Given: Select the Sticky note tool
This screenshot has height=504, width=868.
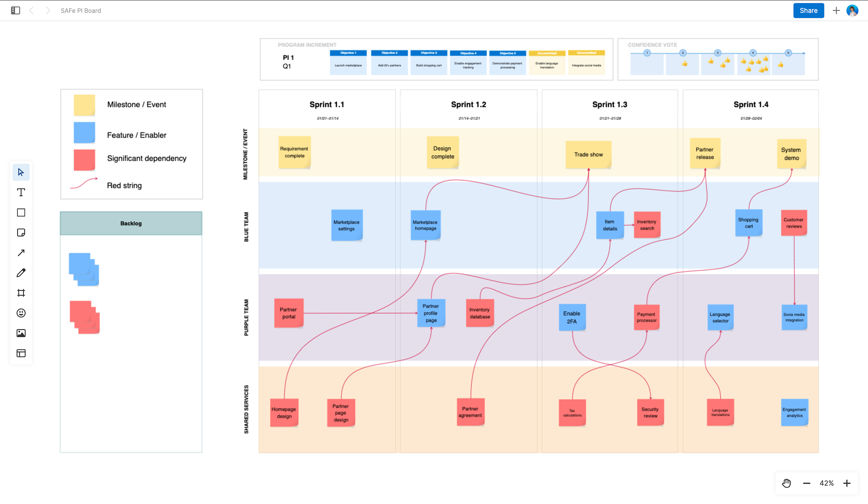Looking at the screenshot, I should 21,233.
